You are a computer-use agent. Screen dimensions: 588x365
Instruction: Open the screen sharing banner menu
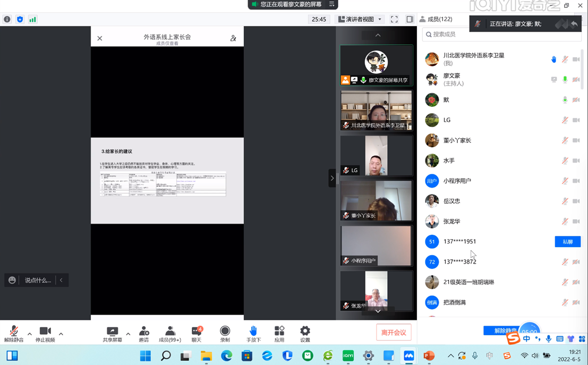[331, 4]
